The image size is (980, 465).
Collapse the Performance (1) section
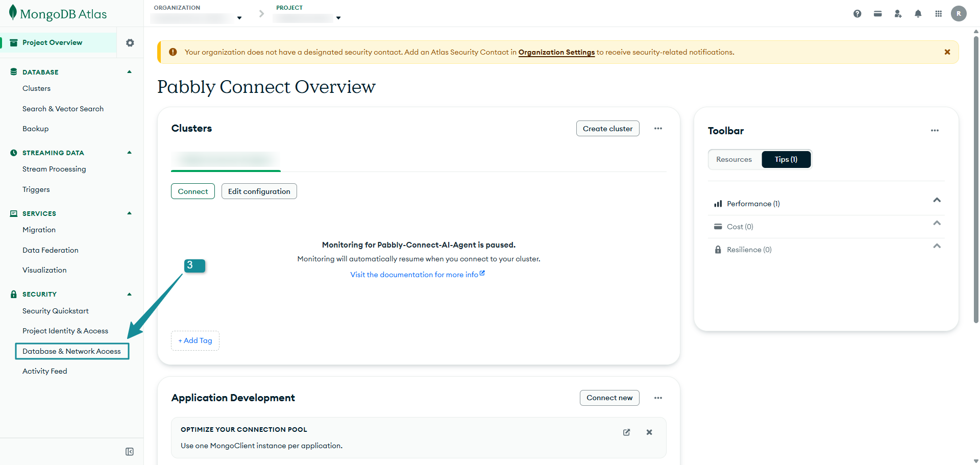[x=937, y=200]
